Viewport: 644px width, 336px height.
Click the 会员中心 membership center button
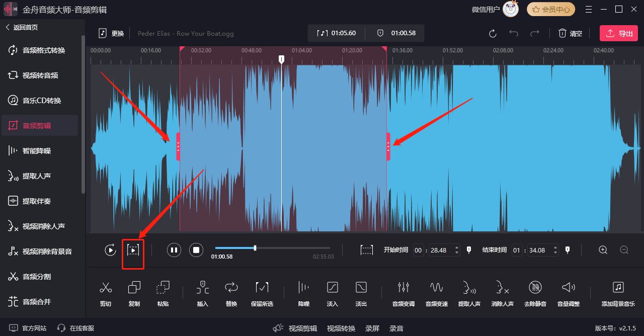point(550,9)
